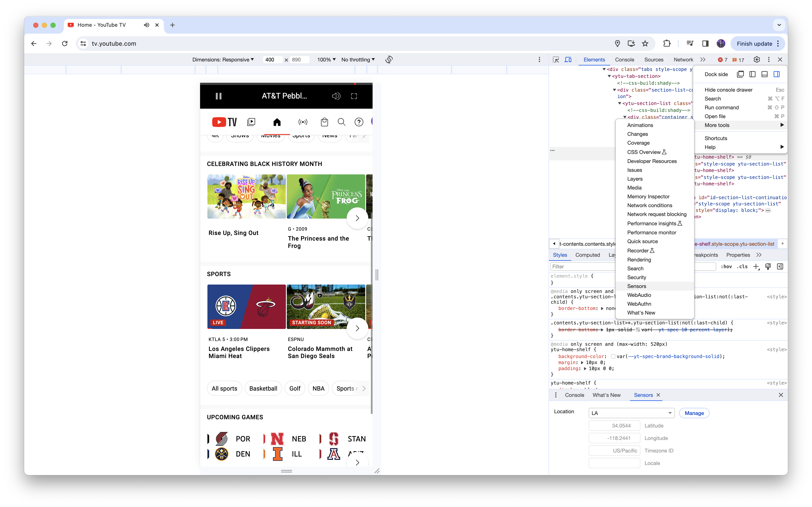Viewport: 812px width, 507px height.
Task: Mute tab audio speaker icon
Action: 146,25
